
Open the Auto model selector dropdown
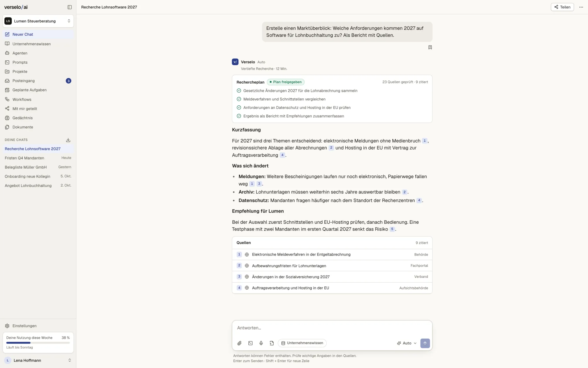[407, 343]
